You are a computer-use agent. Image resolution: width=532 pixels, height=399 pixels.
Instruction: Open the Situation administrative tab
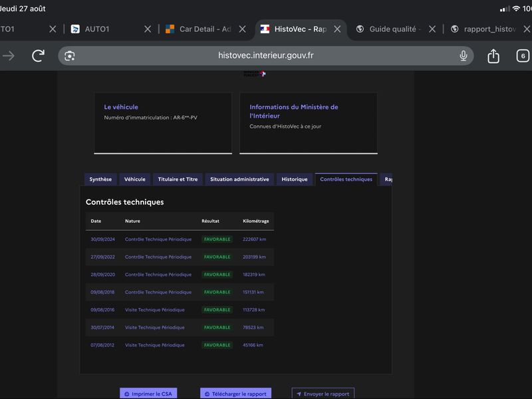pos(239,179)
